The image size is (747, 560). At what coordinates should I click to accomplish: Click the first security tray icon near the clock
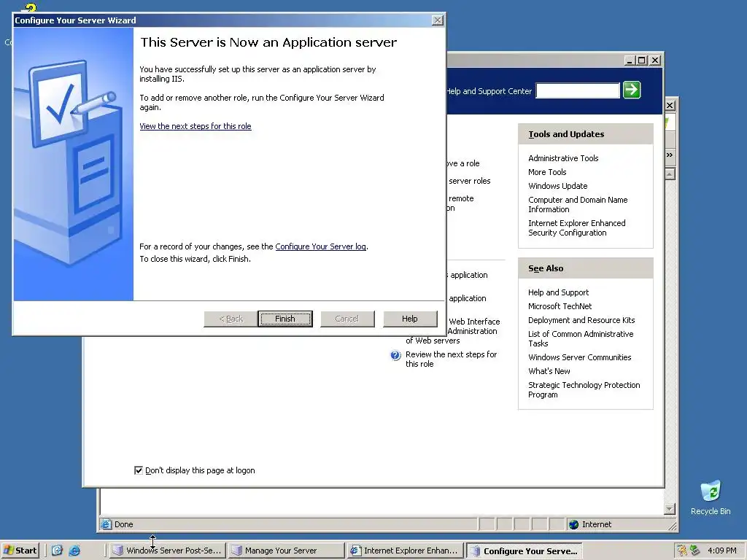pyautogui.click(x=682, y=551)
